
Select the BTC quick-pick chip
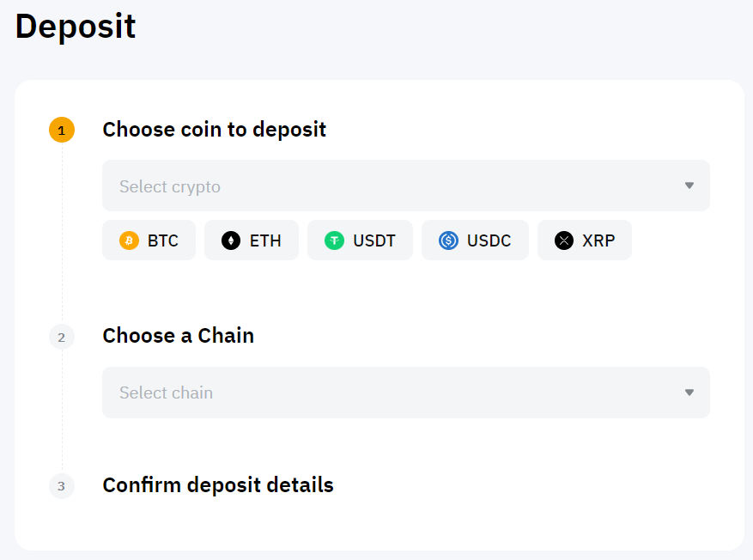[x=149, y=240]
